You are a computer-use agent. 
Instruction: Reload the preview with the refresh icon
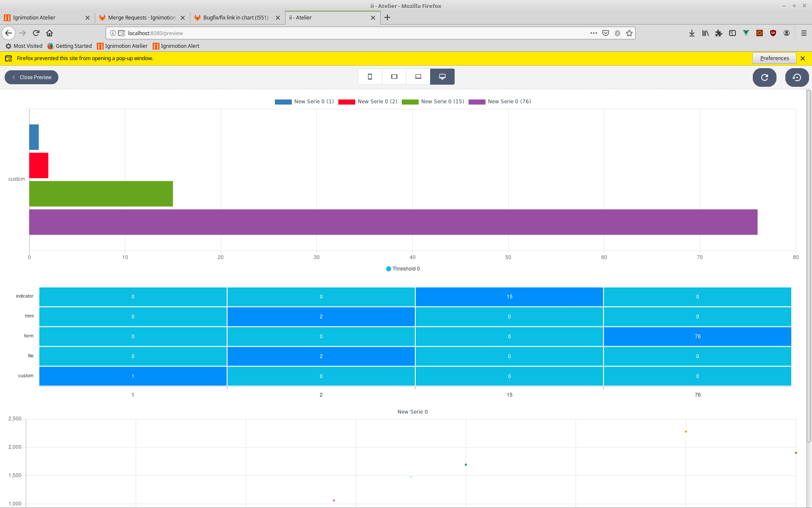765,77
